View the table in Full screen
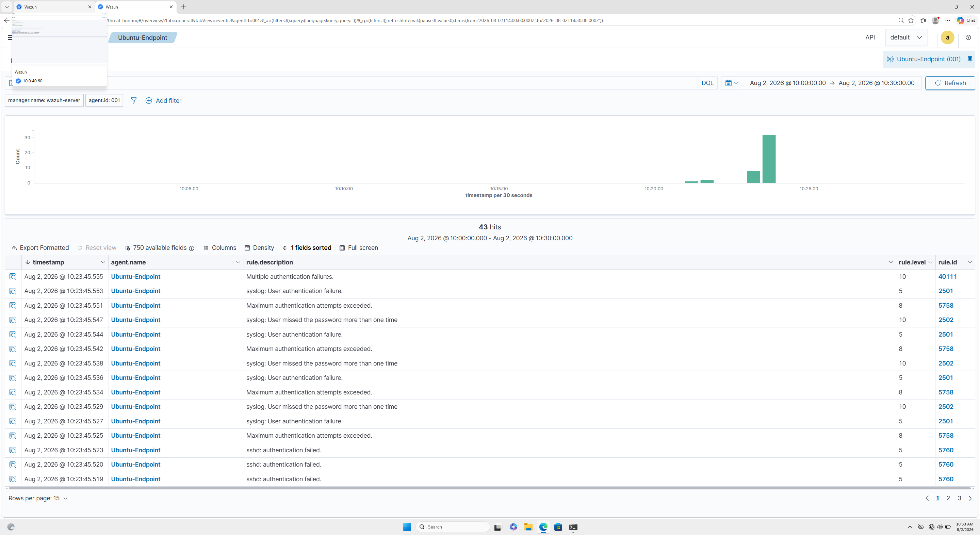980x535 pixels. point(359,248)
